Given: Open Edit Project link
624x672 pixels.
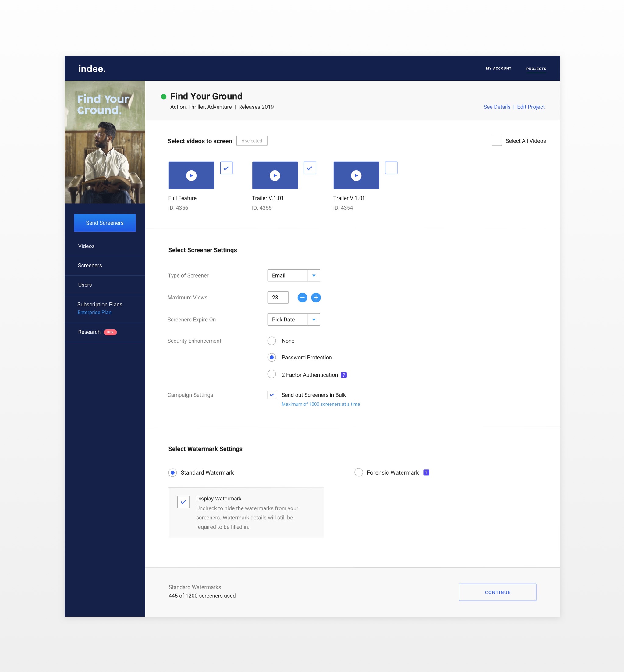Looking at the screenshot, I should point(531,107).
